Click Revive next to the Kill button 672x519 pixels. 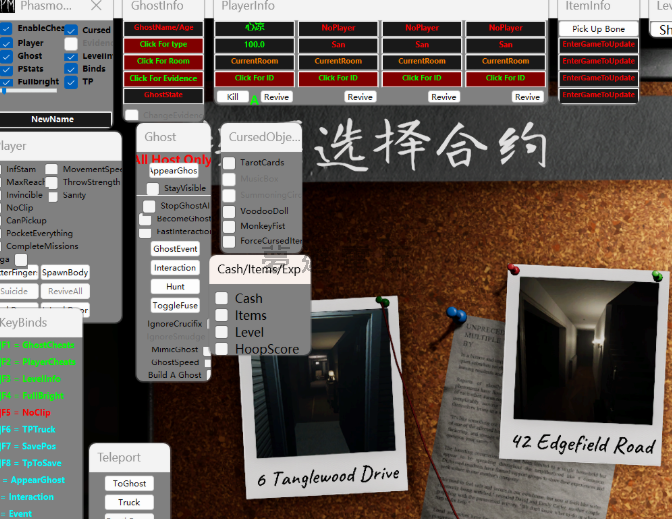276,97
